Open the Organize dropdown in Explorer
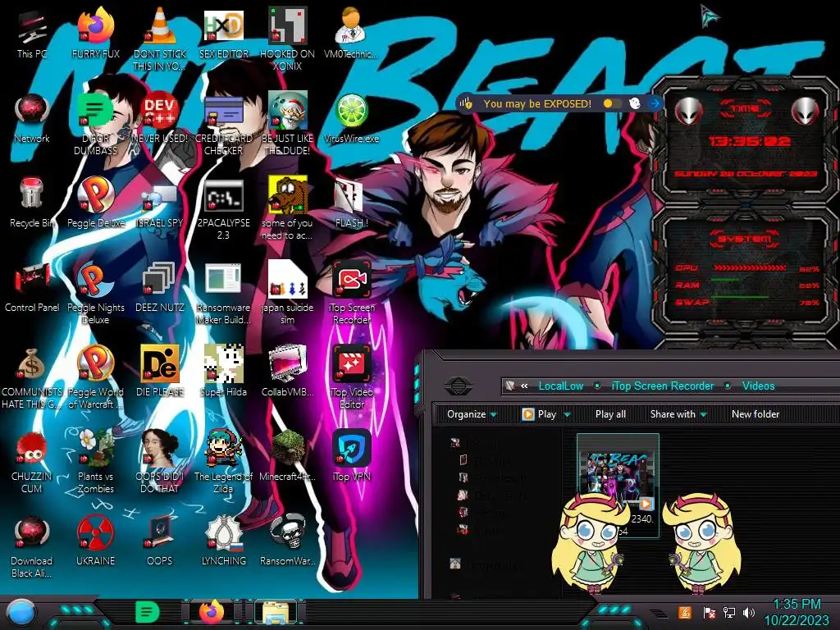 472,414
